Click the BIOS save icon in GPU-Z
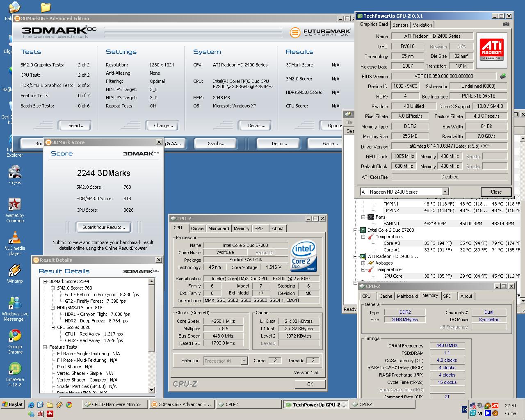525x420 pixels. pos(503,76)
